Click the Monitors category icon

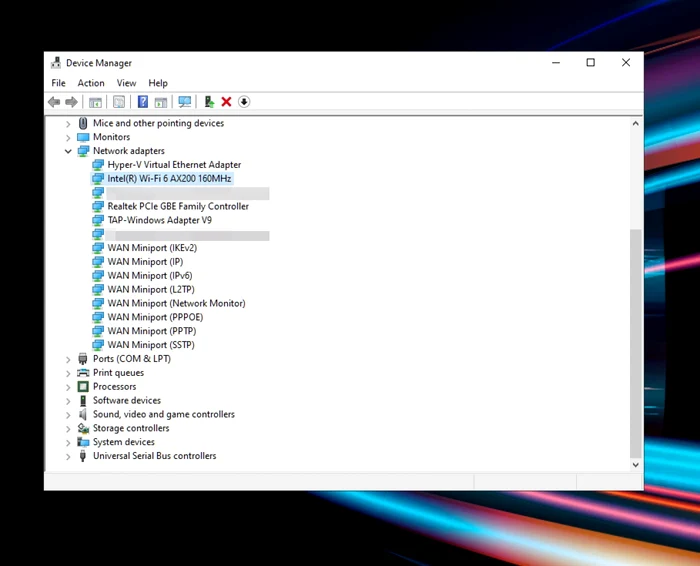(83, 137)
